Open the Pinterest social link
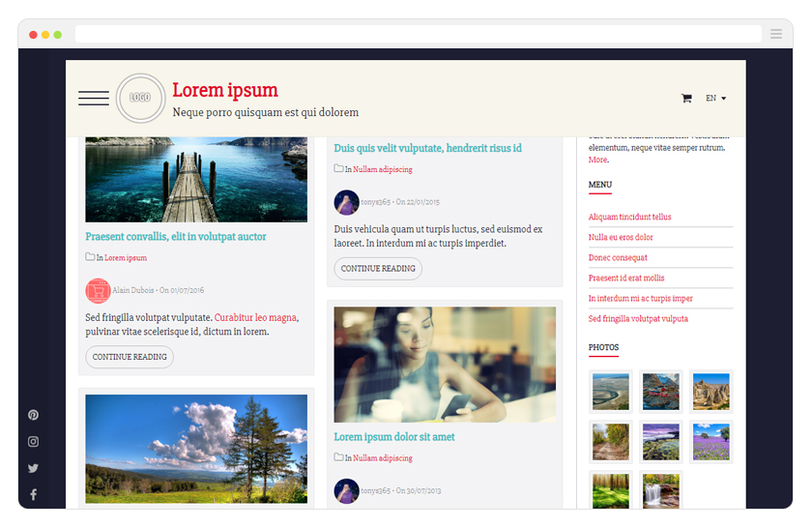Screen dimensions: 812x528 (x=33, y=415)
